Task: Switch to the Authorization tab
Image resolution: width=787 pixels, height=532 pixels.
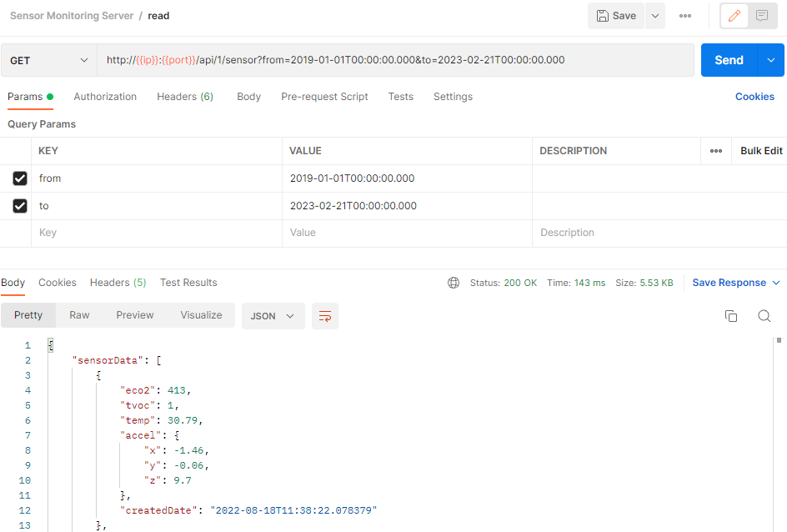Action: (x=105, y=97)
